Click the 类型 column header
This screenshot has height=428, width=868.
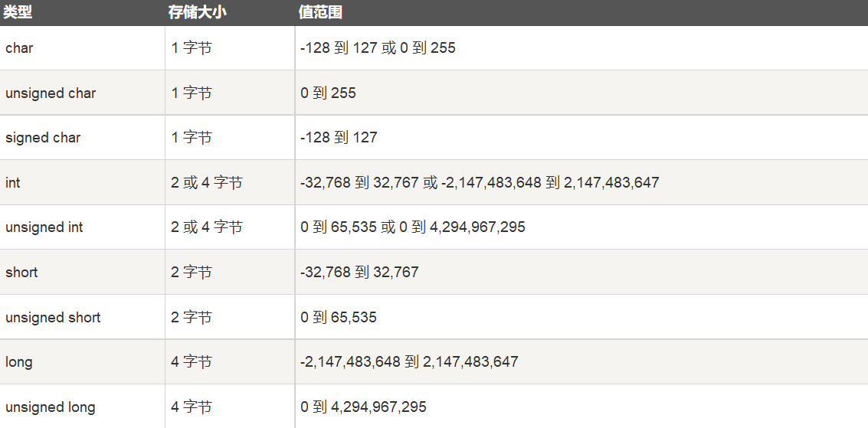(18, 13)
